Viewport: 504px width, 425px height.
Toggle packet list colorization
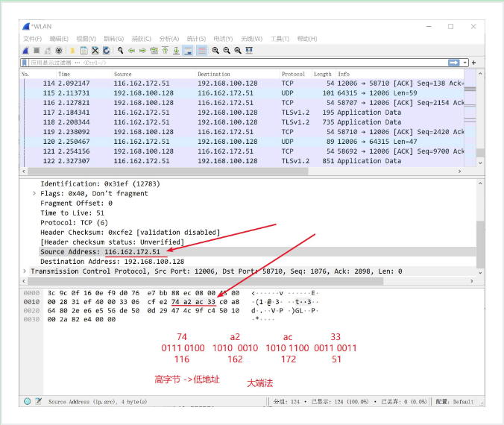coord(201,51)
